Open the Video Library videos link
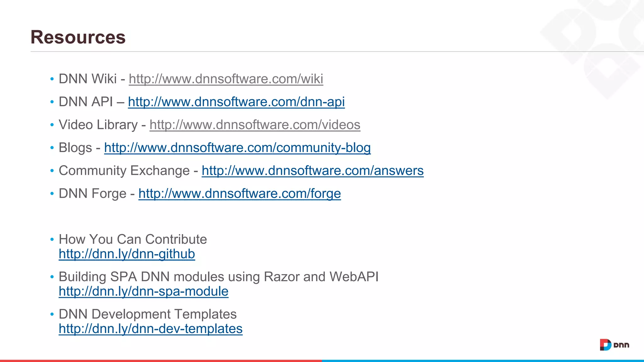 tap(255, 125)
